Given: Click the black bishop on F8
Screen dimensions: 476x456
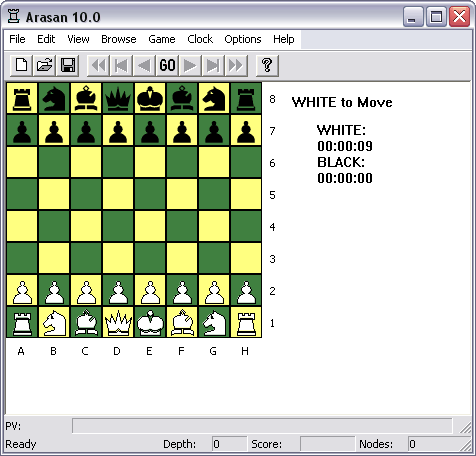Looking at the screenshot, I should tap(182, 98).
